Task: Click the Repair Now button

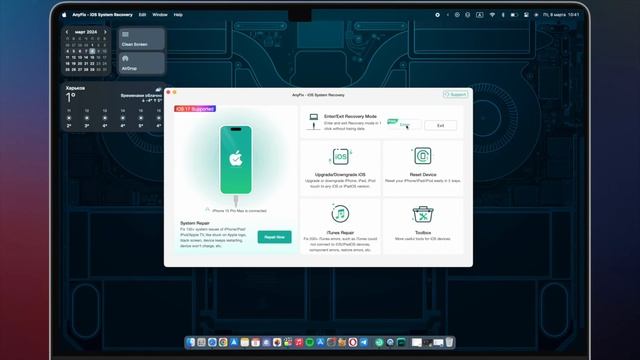Action: [274, 237]
